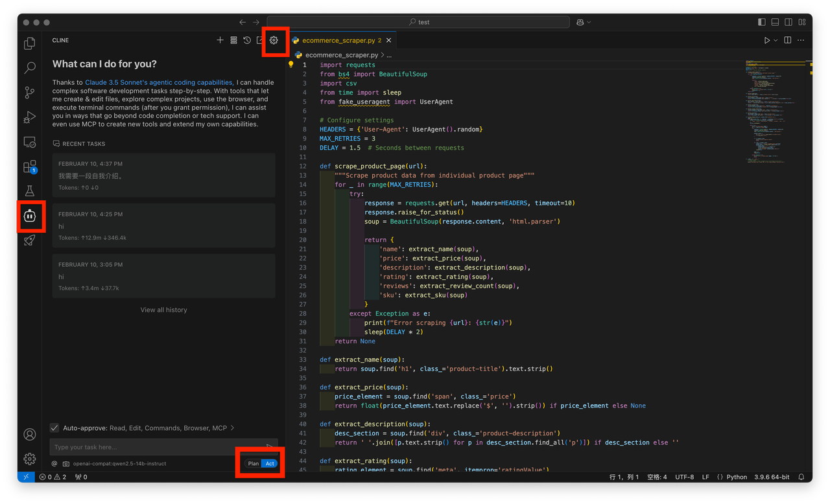Open the Testing flask view
This screenshot has width=830, height=504.
30,191
